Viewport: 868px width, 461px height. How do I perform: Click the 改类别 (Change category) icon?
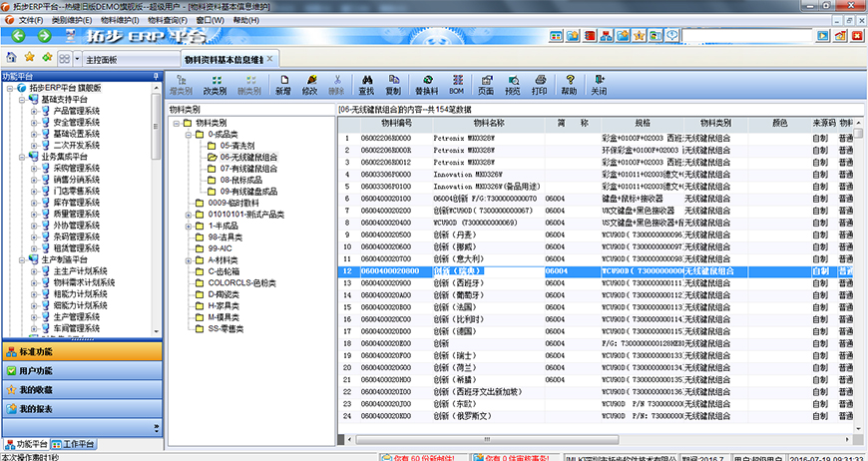(217, 83)
